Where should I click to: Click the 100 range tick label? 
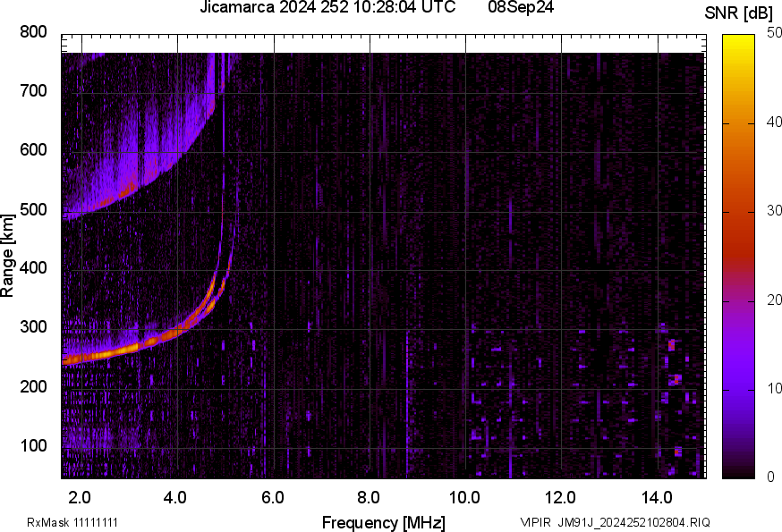pos(33,445)
